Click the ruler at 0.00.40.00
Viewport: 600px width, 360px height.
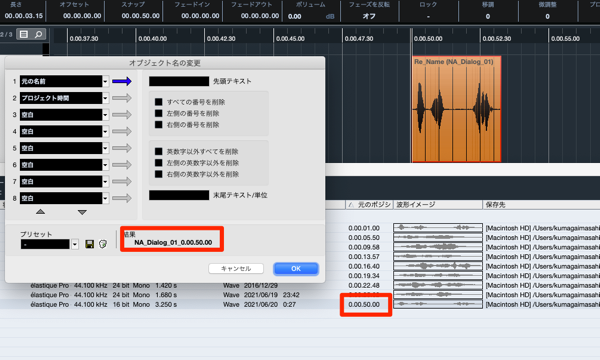[152, 39]
